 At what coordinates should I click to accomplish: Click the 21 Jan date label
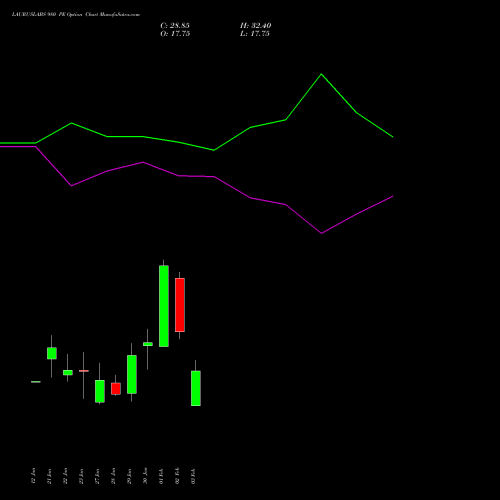49,476
